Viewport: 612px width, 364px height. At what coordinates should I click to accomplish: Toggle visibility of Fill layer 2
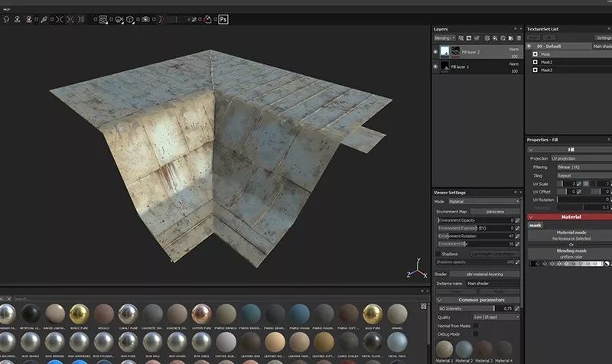coord(435,51)
